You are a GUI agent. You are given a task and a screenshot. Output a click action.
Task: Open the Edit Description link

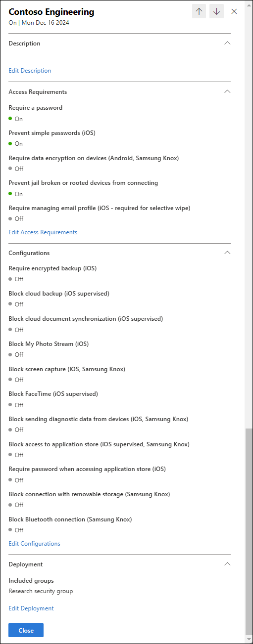(30, 71)
